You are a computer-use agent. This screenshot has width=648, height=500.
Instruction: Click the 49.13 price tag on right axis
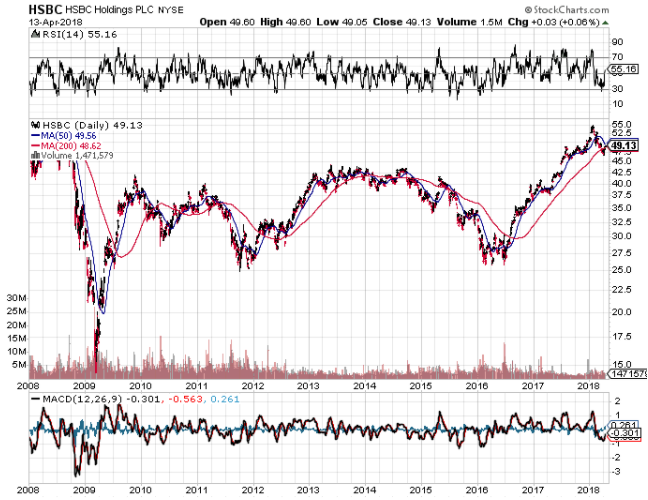pos(624,146)
